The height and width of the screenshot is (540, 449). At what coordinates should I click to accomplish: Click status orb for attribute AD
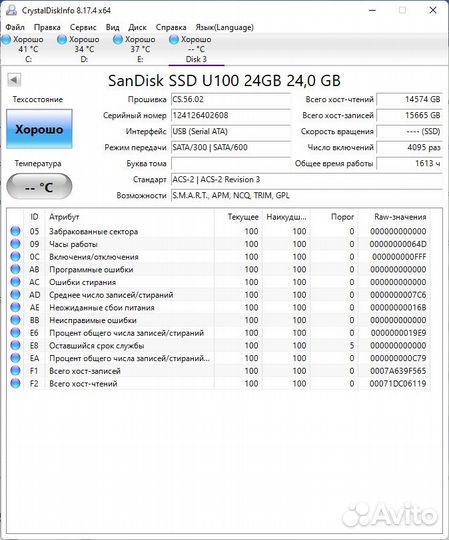pos(15,295)
